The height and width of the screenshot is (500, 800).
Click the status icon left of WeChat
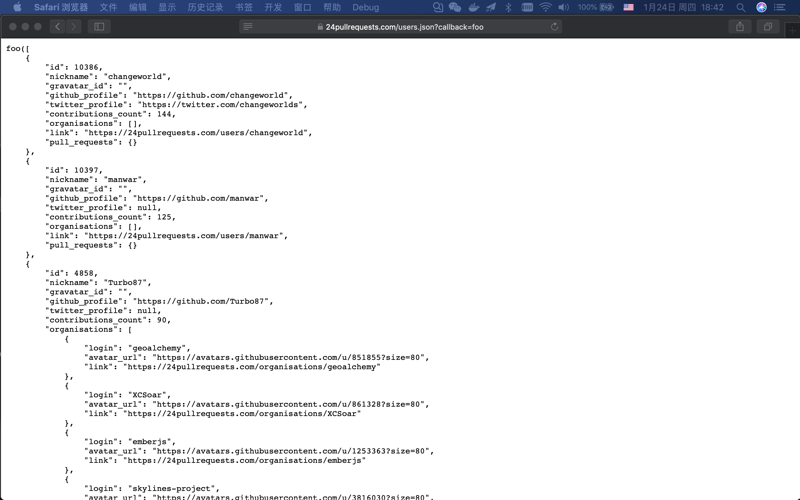coord(437,7)
